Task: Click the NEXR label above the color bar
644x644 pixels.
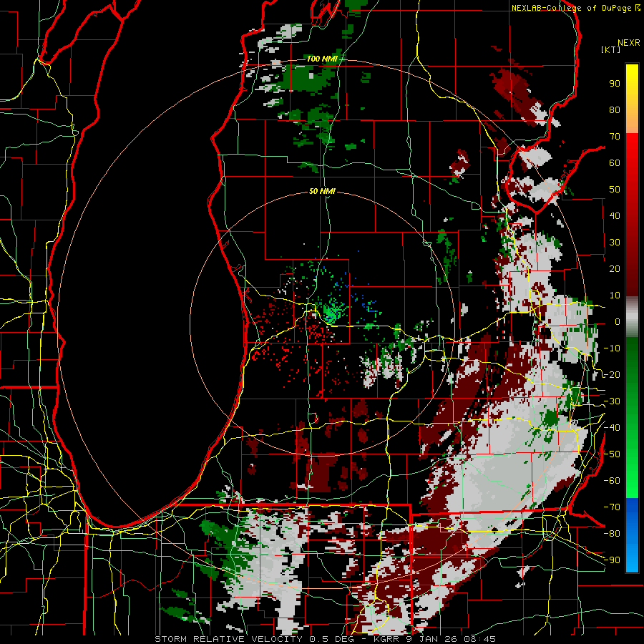Action: click(x=629, y=42)
